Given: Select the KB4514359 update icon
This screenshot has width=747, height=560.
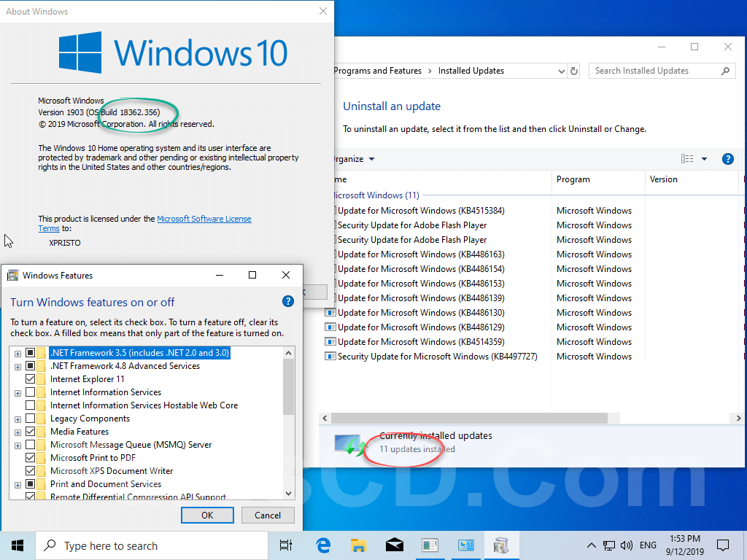Looking at the screenshot, I should click(330, 342).
